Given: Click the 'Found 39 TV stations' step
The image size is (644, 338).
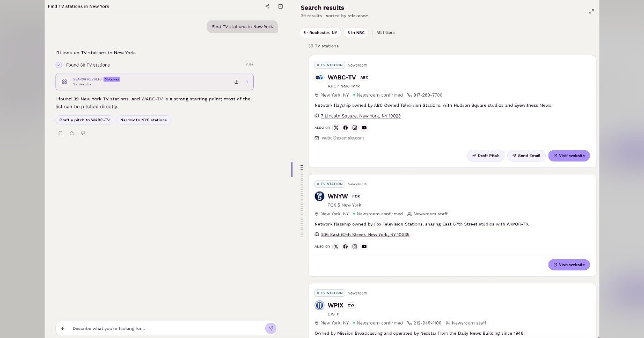Looking at the screenshot, I should coord(87,65).
